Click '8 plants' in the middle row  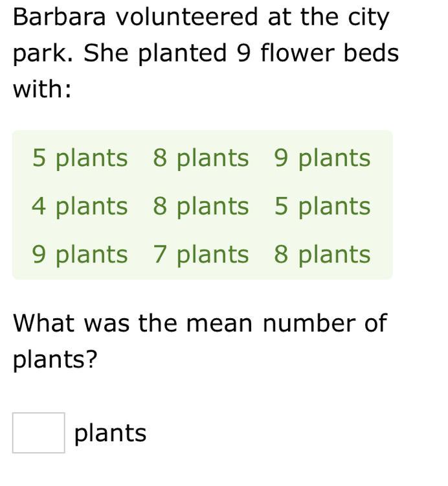(x=201, y=207)
